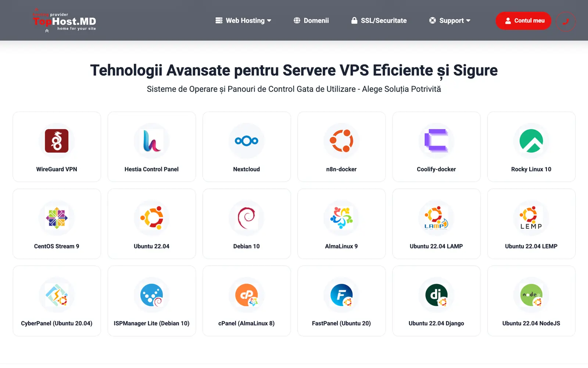This screenshot has width=588, height=368.
Task: Click the Rocky Linux 10 green logo
Action: coord(531,141)
